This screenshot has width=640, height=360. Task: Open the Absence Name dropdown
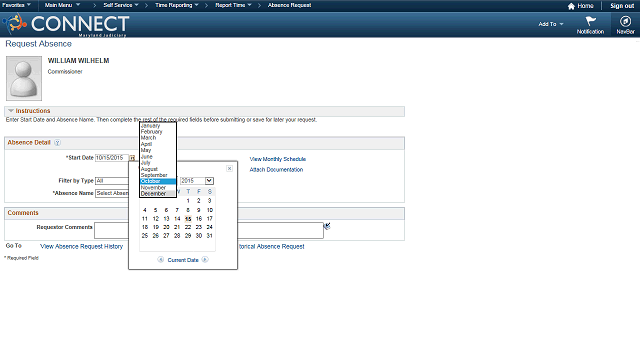112,193
